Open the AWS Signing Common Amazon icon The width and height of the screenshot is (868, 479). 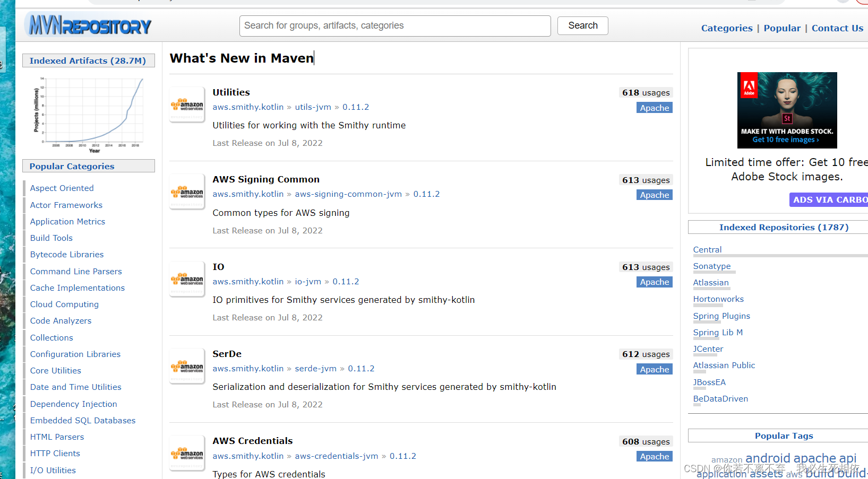tap(187, 191)
